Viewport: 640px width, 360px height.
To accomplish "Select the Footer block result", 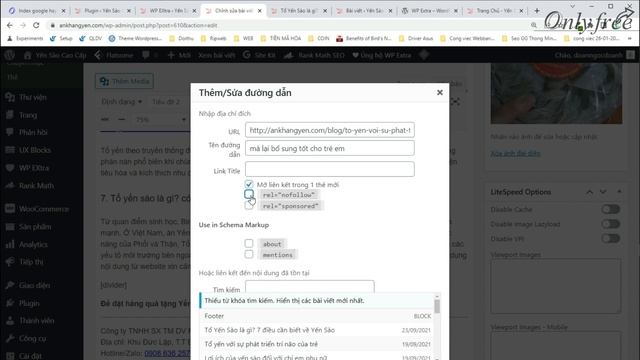I will [x=317, y=316].
